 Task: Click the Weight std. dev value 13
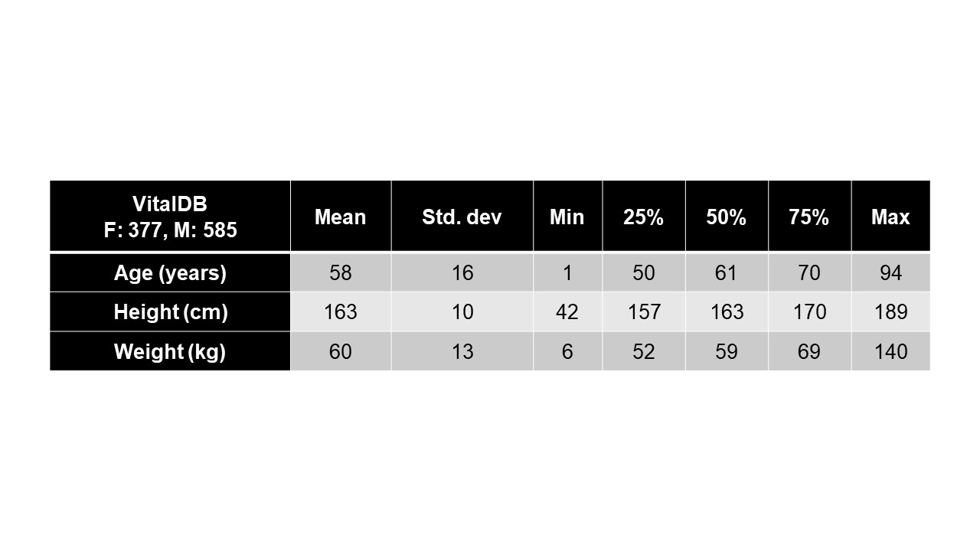[x=462, y=352]
